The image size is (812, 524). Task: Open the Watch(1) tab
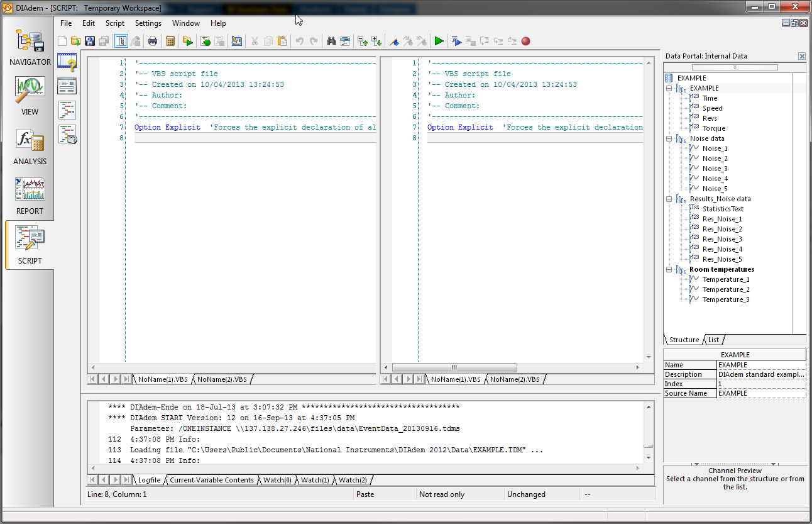pyautogui.click(x=315, y=480)
